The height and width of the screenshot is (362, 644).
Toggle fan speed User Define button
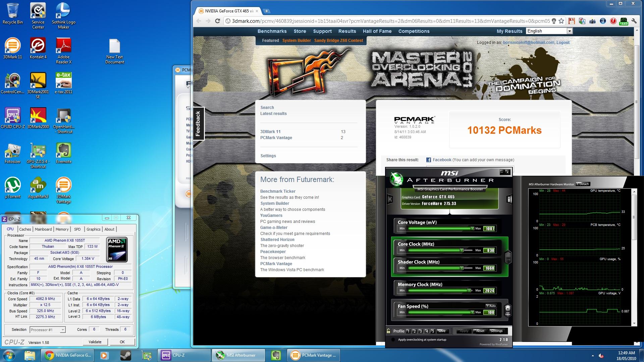(508, 310)
